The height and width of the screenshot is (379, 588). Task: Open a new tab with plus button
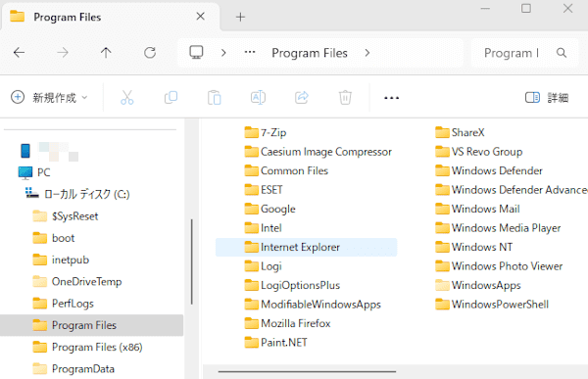240,17
